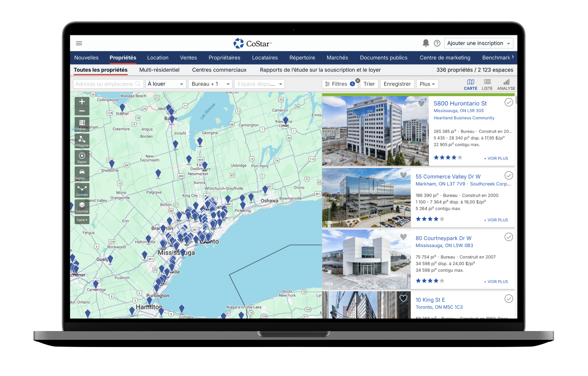The height and width of the screenshot is (376, 588).
Task: Open the Bureau + 1 property type dropdown
Action: (210, 84)
